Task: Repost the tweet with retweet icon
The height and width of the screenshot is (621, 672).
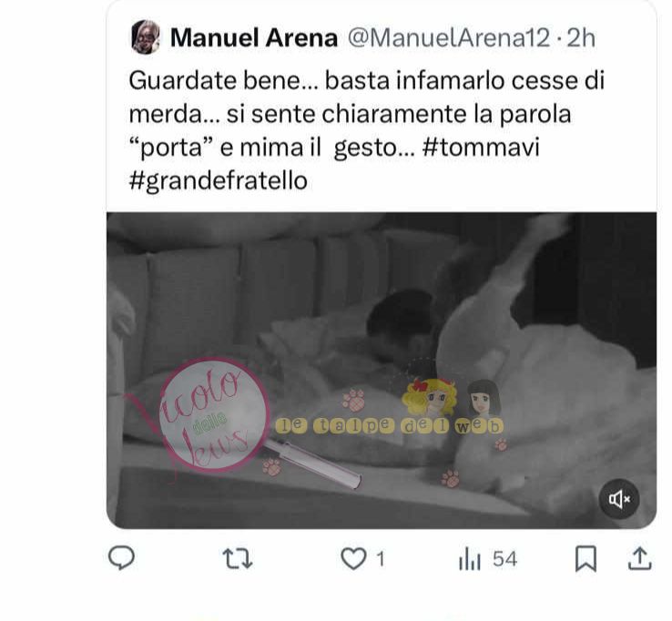Action: (x=238, y=559)
